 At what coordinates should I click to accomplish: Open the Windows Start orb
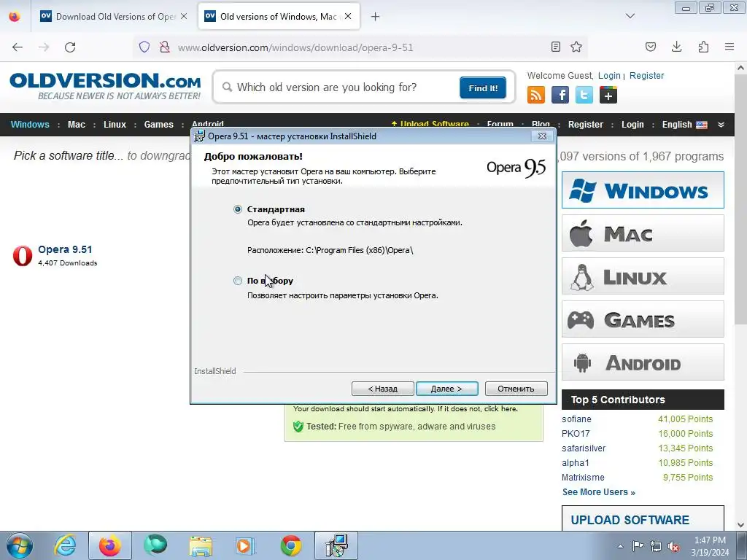[20, 545]
